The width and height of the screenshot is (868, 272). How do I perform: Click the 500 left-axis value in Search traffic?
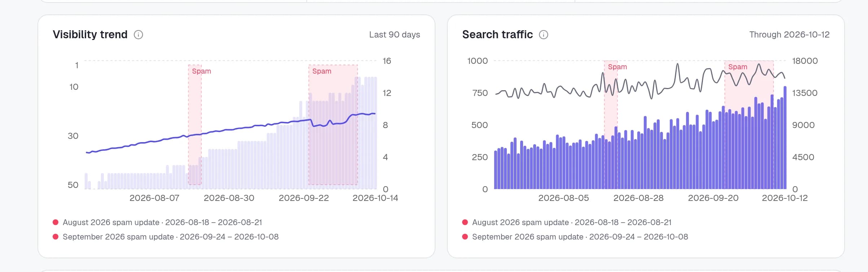tap(480, 125)
